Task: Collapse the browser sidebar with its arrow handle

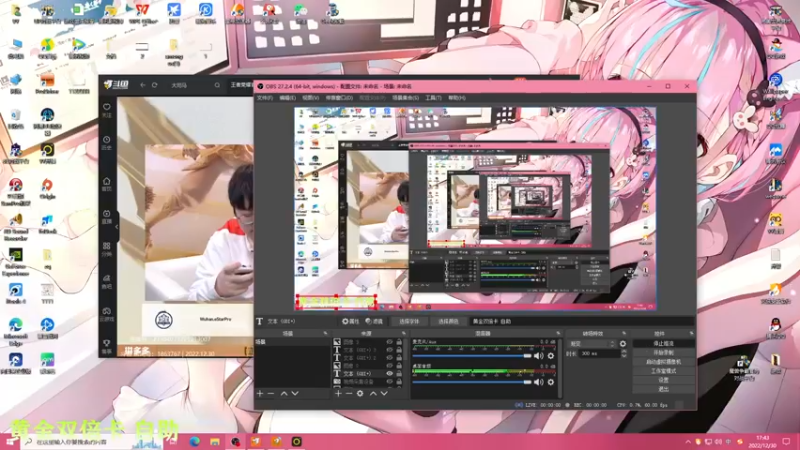Action: click(117, 227)
